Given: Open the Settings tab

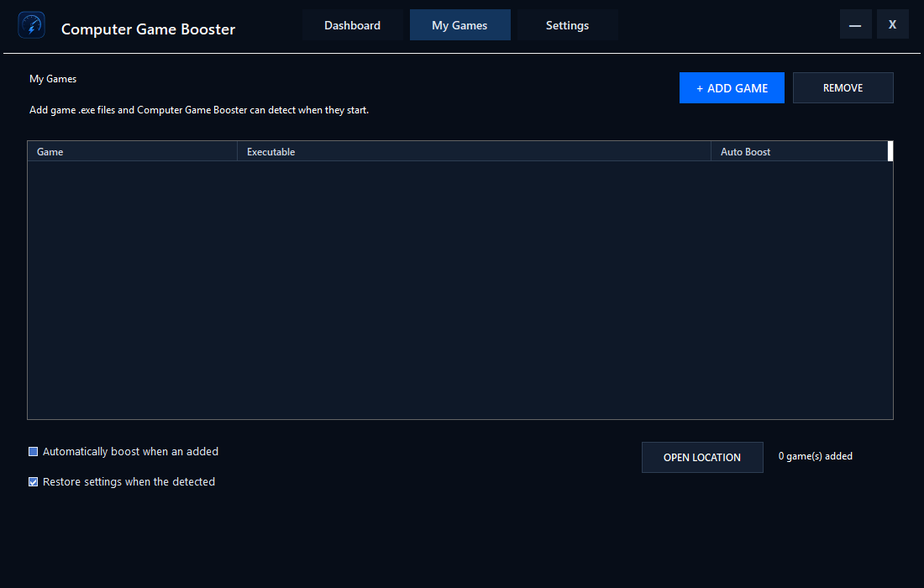Looking at the screenshot, I should tap(567, 25).
